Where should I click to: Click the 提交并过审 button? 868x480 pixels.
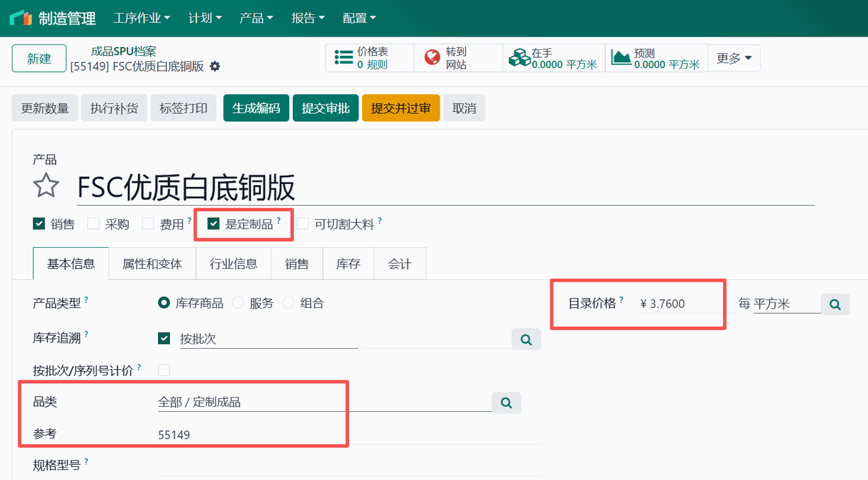(x=401, y=107)
